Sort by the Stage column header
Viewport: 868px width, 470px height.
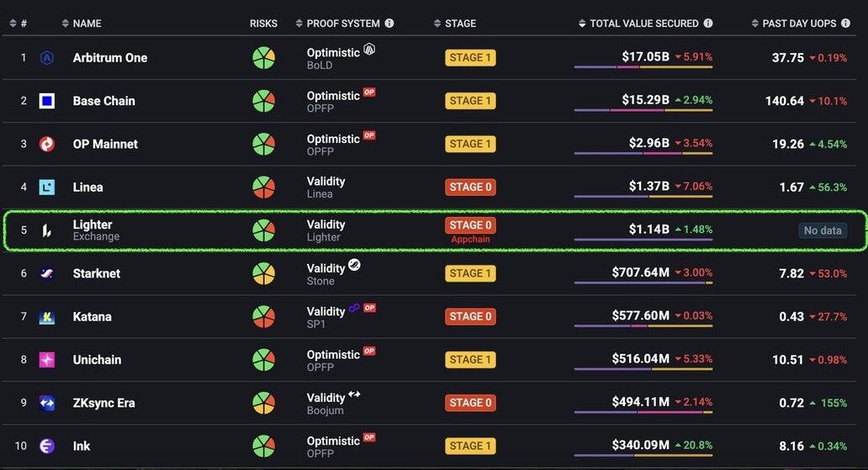pyautogui.click(x=460, y=24)
